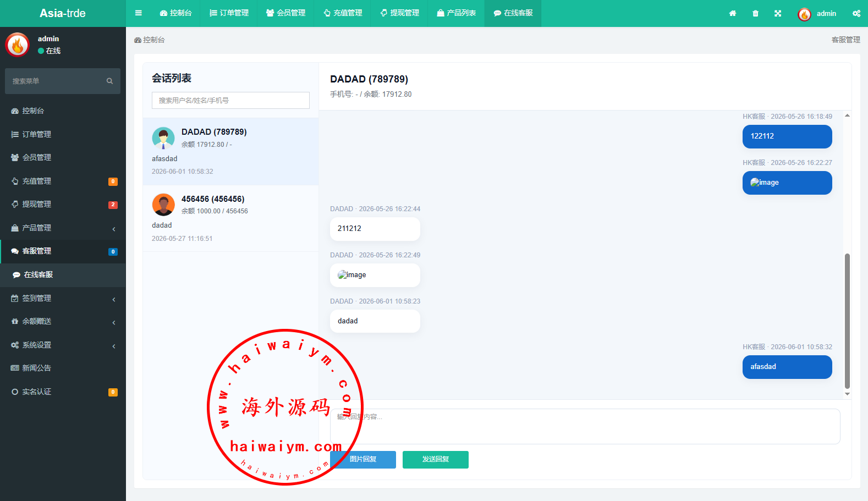This screenshot has height=501, width=868.
Task: Open 提现管理 in the top navigation
Action: (x=399, y=13)
